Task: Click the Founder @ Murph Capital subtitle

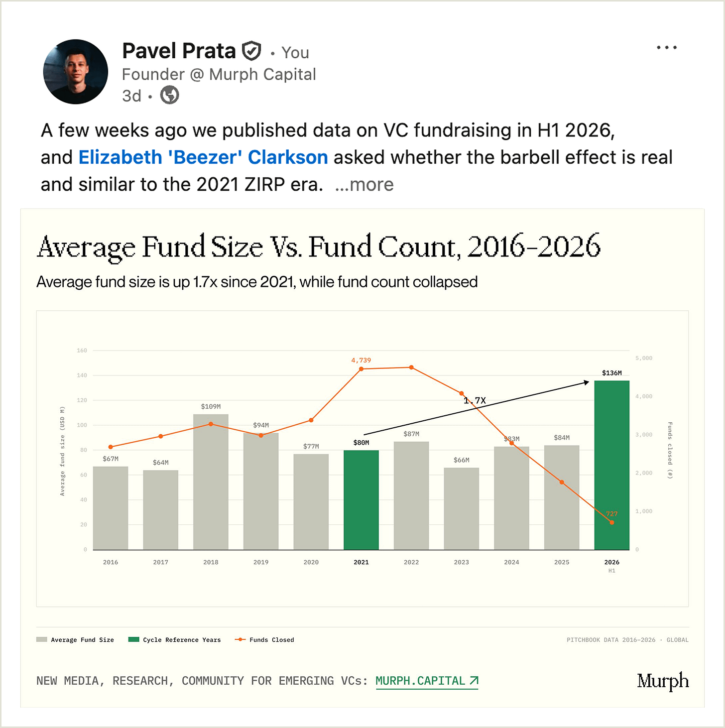Action: point(219,74)
